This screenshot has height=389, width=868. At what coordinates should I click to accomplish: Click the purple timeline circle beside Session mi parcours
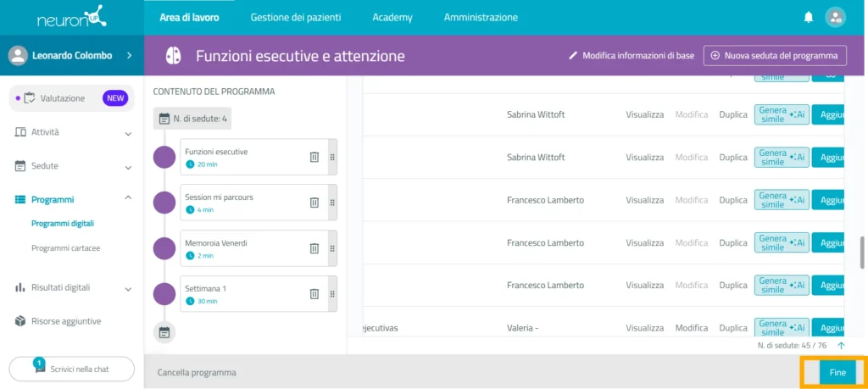coord(164,203)
